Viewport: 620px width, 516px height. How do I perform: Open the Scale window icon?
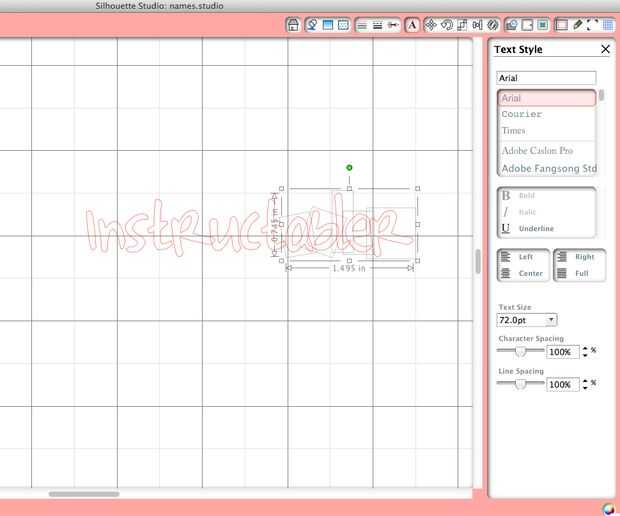[462, 25]
